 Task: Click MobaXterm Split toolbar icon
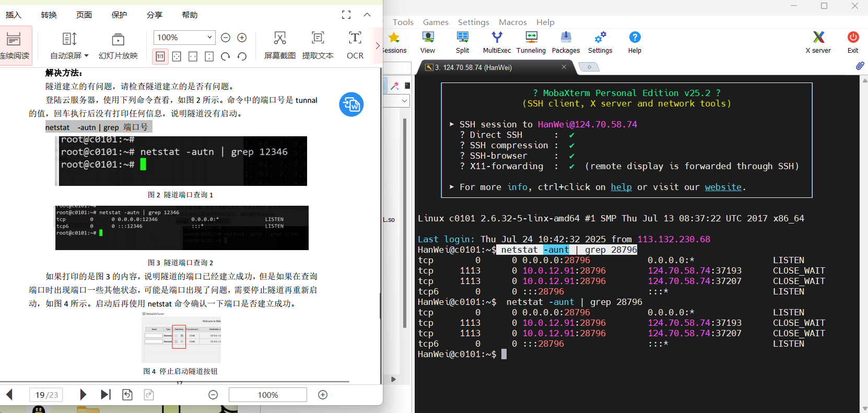click(x=462, y=42)
